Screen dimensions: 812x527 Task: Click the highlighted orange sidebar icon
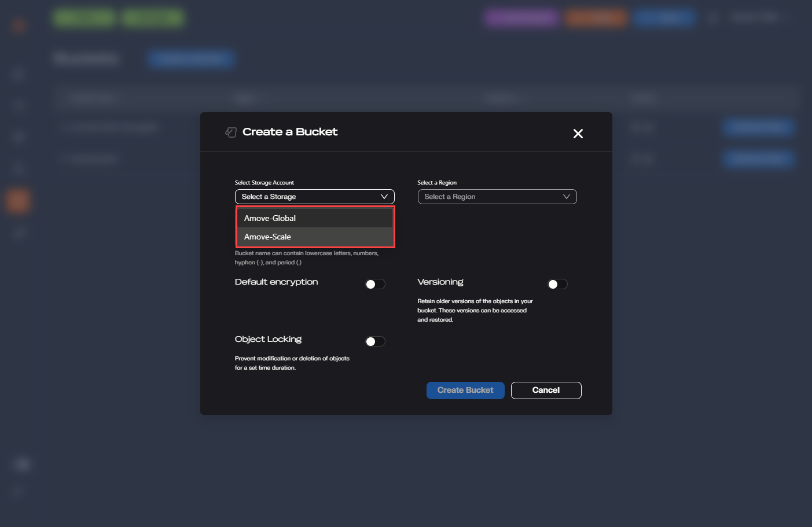18,201
